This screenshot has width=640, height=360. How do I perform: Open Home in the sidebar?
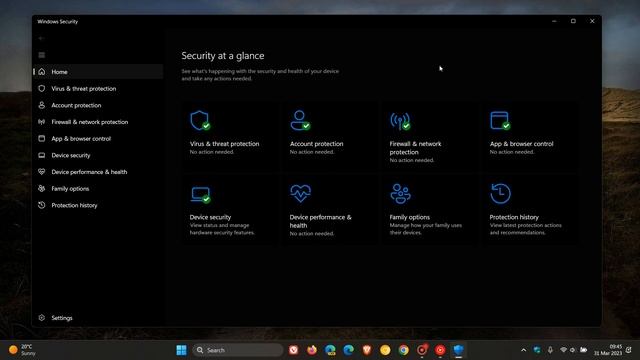tap(98, 72)
